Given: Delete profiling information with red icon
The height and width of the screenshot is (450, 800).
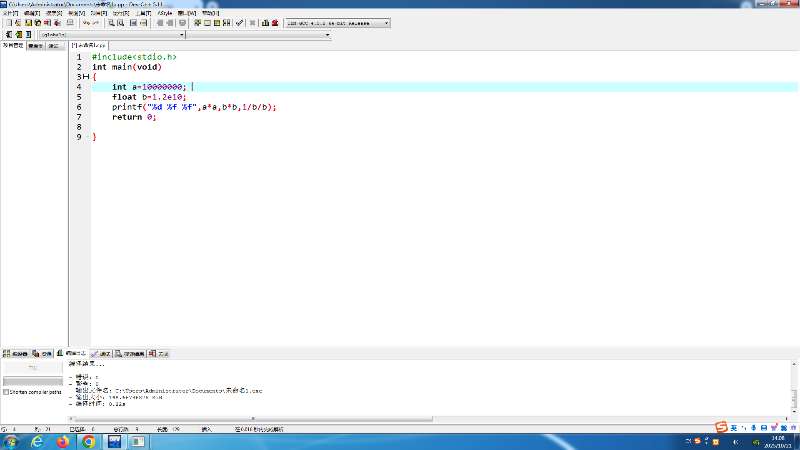Looking at the screenshot, I should tap(275, 23).
